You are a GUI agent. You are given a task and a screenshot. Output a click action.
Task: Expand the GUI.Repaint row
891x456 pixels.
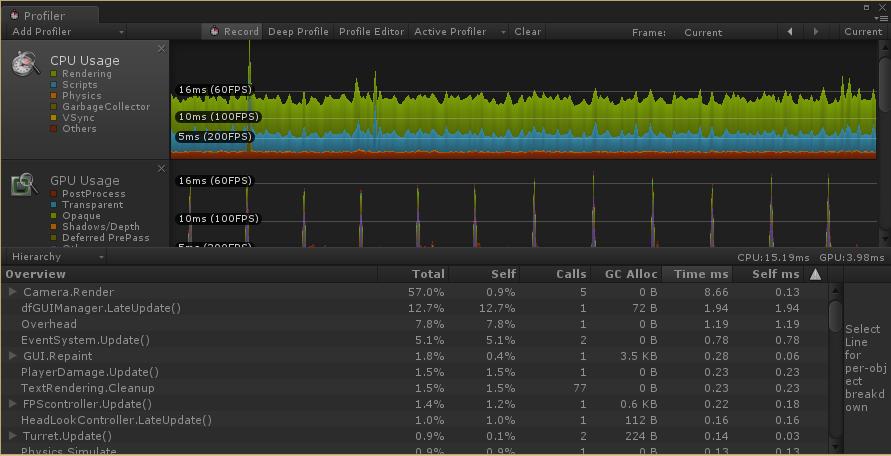[x=13, y=356]
